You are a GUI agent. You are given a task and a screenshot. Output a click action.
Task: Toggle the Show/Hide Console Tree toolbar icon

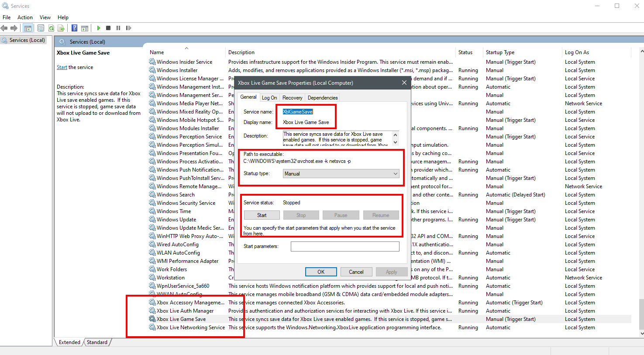pos(28,28)
